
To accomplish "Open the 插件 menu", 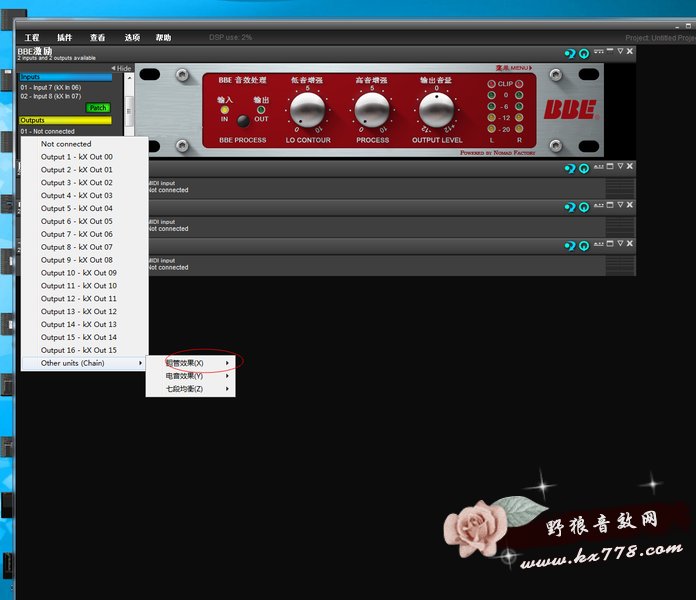I will coord(64,38).
